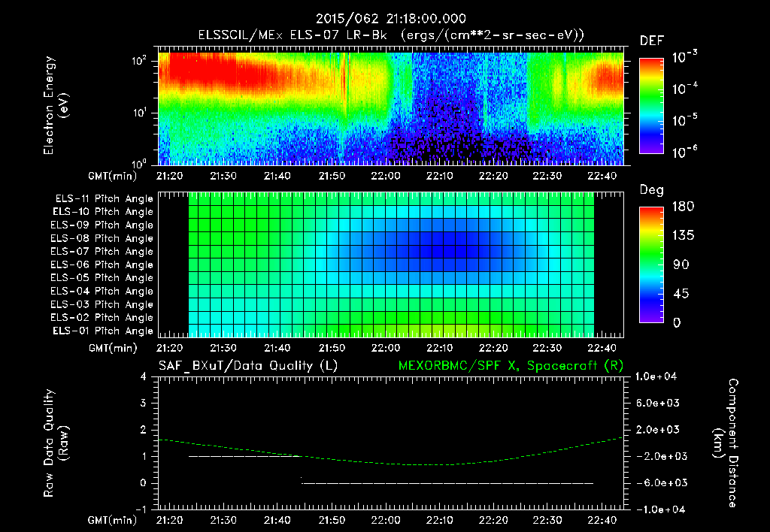The height and width of the screenshot is (532, 770).
Task: Select the ELS-06 Pitch Angle row label
Action: [102, 264]
